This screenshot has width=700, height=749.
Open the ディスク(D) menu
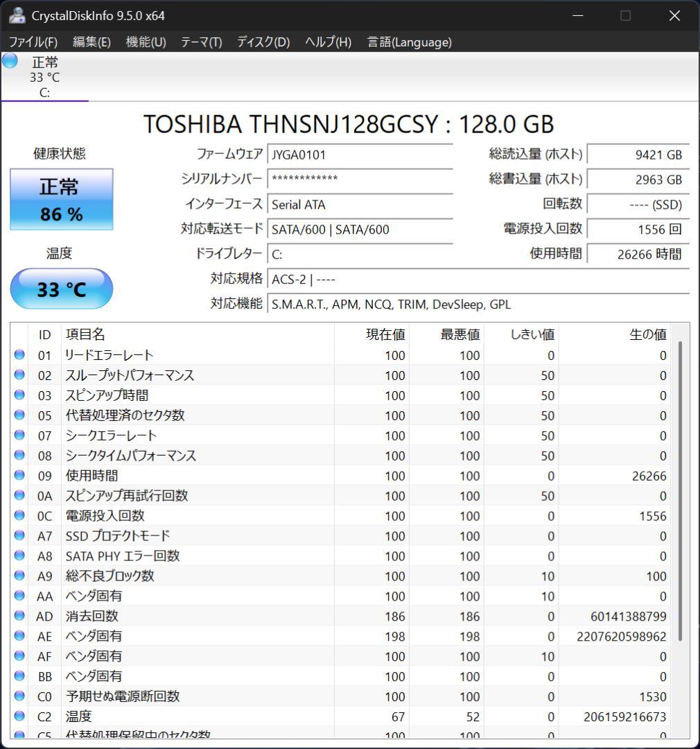point(263,42)
